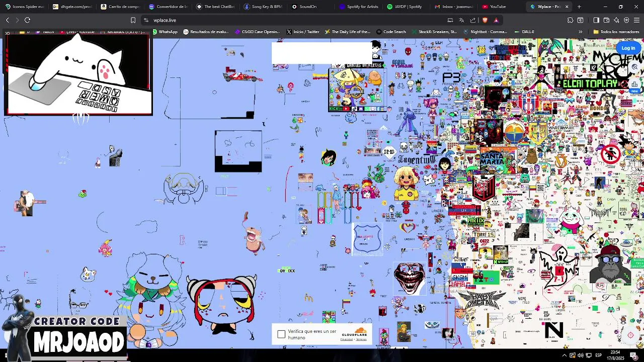Image resolution: width=644 pixels, height=362 pixels.
Task: Click the blue shield pixel art on map
Action: (367, 238)
